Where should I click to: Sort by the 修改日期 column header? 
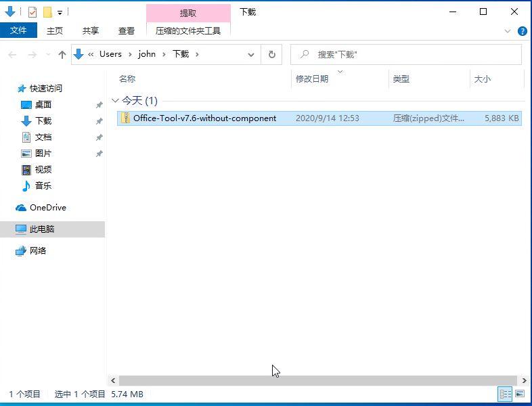(x=312, y=79)
